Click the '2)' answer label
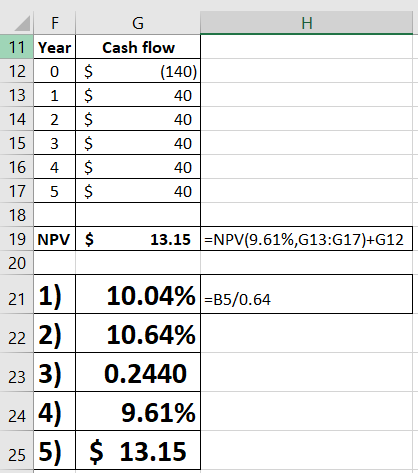The width and height of the screenshot is (418, 473). 55,333
